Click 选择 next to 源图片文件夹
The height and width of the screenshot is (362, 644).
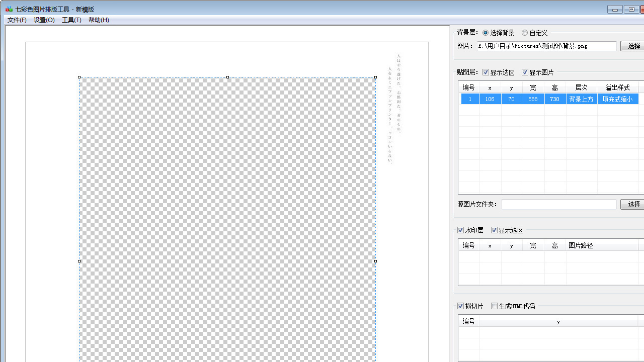tap(633, 204)
